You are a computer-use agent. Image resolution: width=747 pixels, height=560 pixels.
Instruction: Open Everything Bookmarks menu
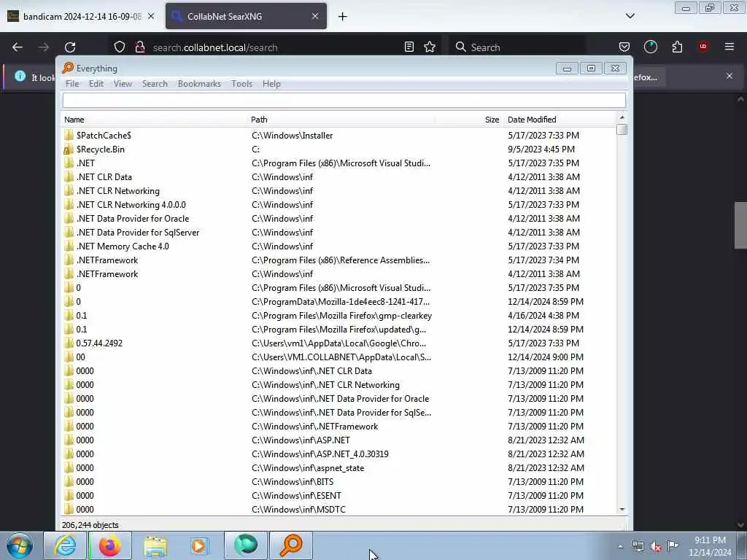pyautogui.click(x=199, y=84)
